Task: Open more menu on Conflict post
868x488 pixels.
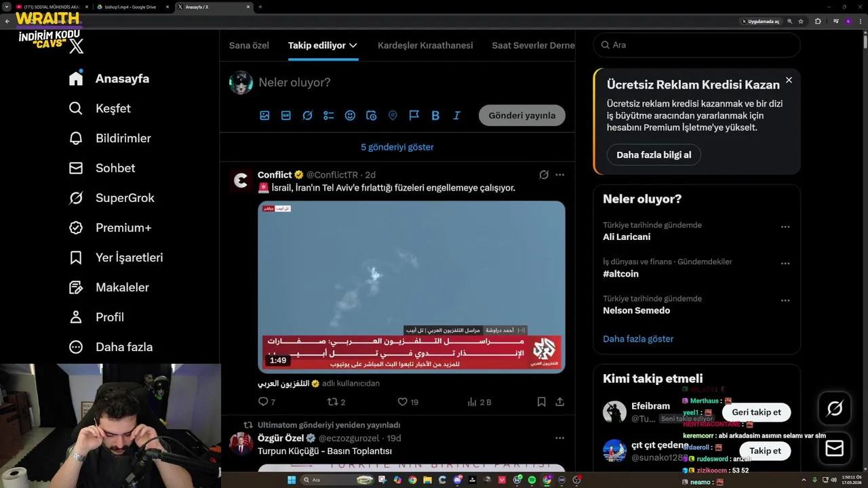Action: pyautogui.click(x=559, y=175)
